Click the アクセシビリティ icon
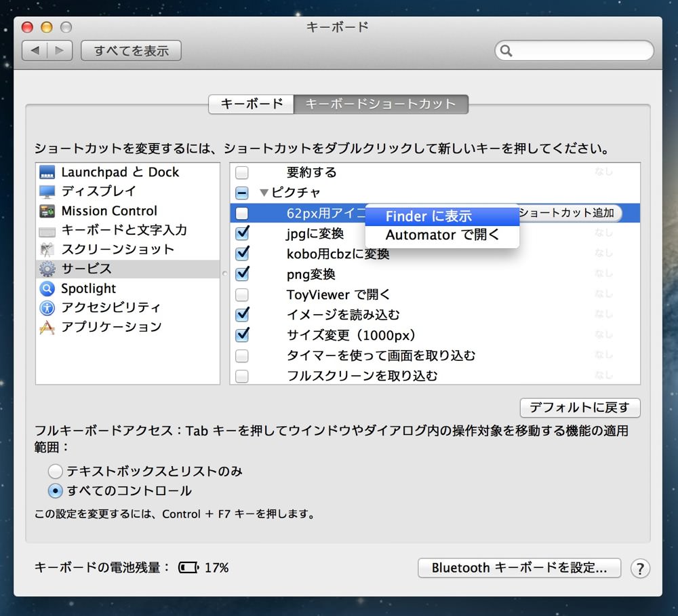Image resolution: width=678 pixels, height=616 pixels. [47, 308]
